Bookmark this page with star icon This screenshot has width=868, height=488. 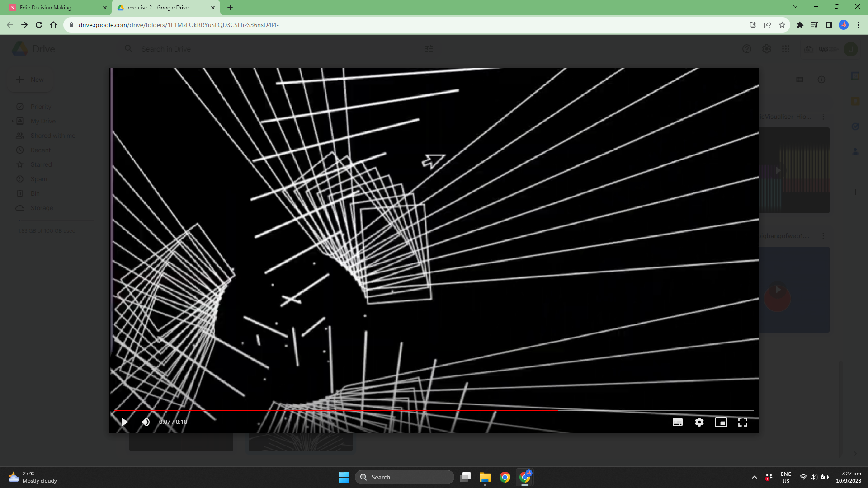(x=782, y=25)
